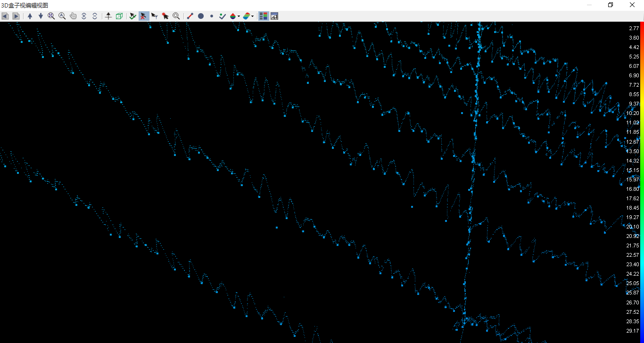Click the color scale gradient bar
Image resolution: width=644 pixels, height=343 pixels.
(642, 182)
